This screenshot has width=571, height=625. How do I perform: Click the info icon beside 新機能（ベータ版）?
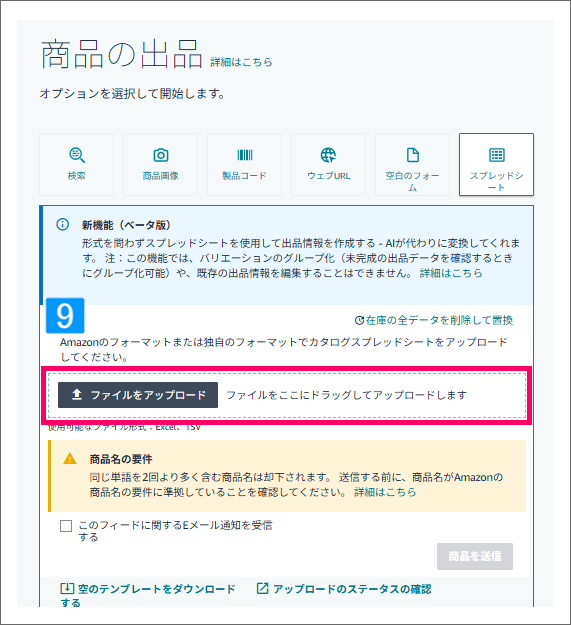coord(63,224)
